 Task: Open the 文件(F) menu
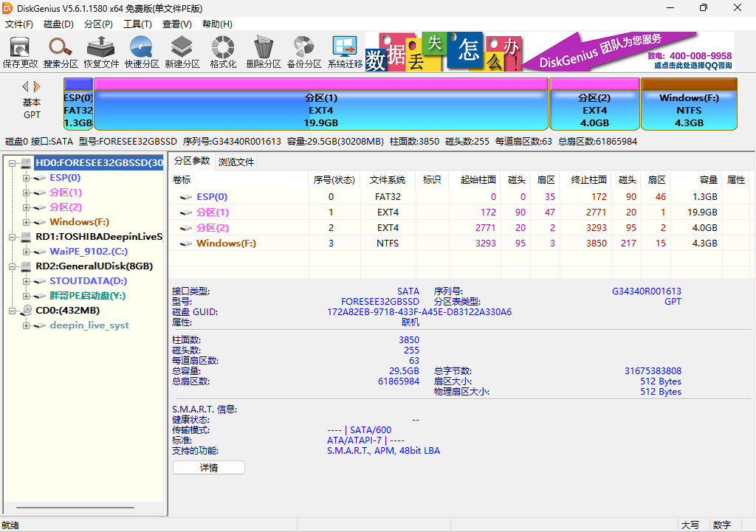click(18, 24)
